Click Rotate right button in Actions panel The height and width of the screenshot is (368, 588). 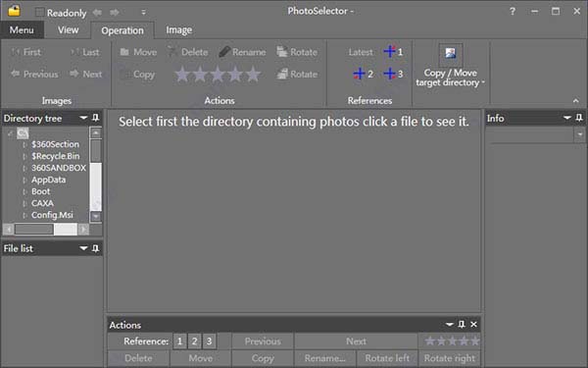pos(450,358)
